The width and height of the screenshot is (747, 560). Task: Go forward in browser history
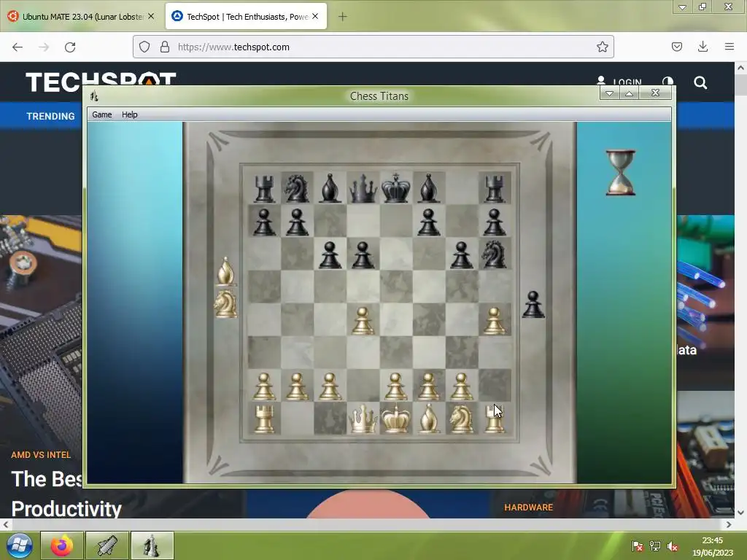[x=44, y=47]
